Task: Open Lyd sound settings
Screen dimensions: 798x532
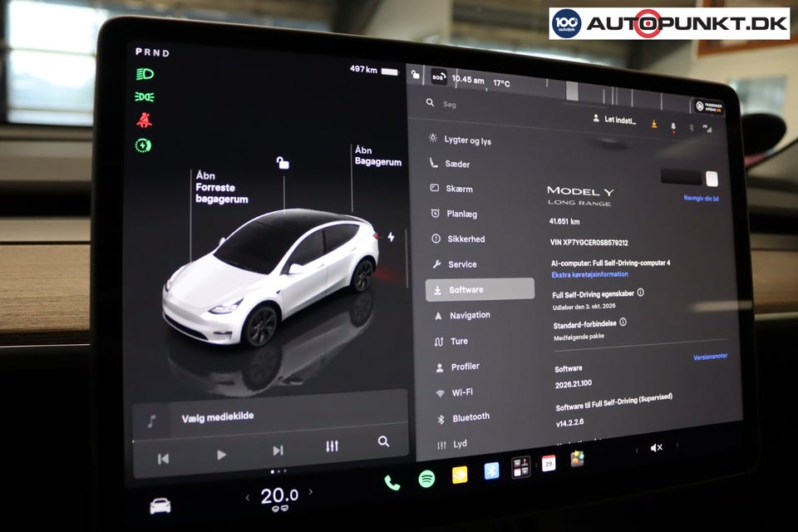Action: pyautogui.click(x=452, y=444)
